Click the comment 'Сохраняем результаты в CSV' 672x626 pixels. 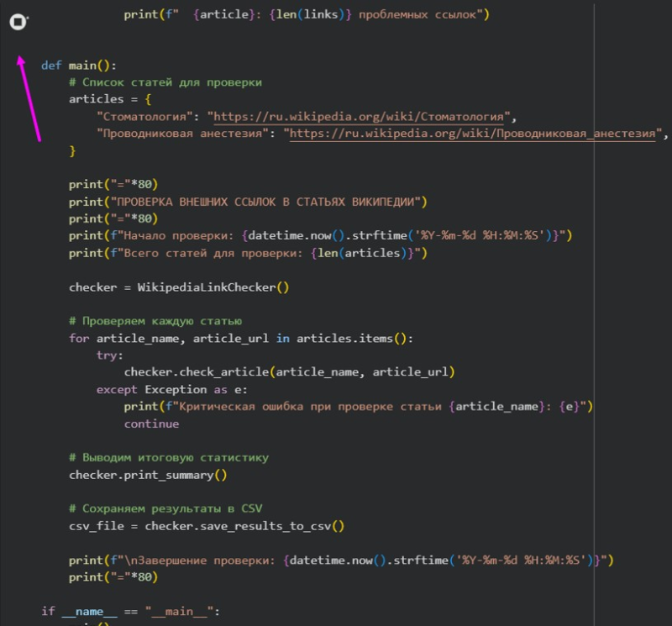[165, 508]
